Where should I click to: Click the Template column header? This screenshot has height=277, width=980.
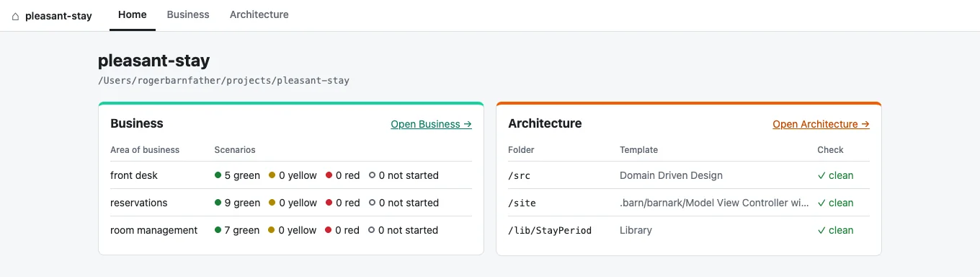click(x=638, y=150)
